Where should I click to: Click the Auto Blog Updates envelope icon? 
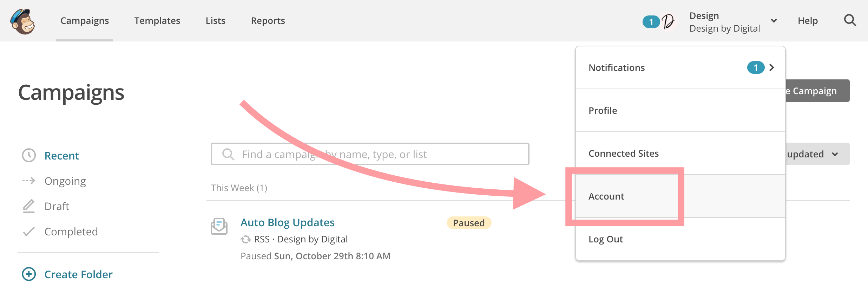pos(219,226)
